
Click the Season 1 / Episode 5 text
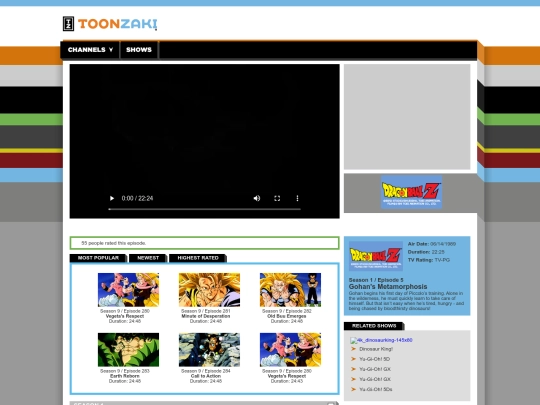click(x=376, y=280)
